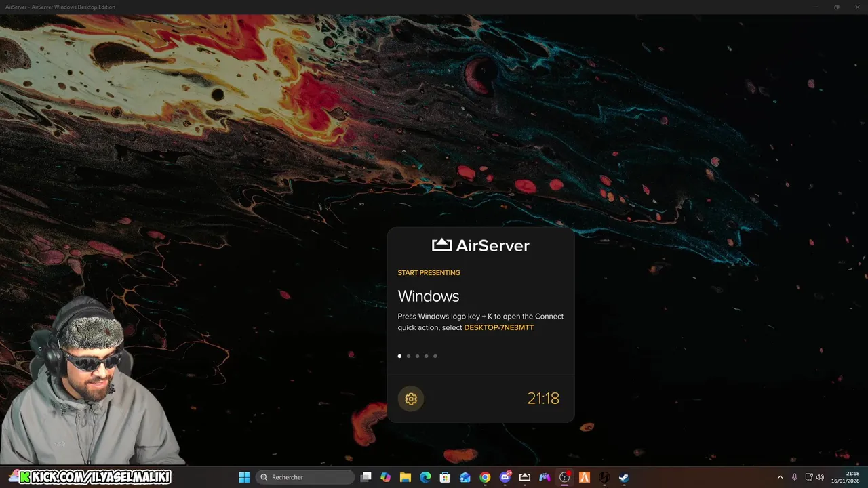The height and width of the screenshot is (488, 868).
Task: Click the START PRESENTING label
Action: click(429, 273)
